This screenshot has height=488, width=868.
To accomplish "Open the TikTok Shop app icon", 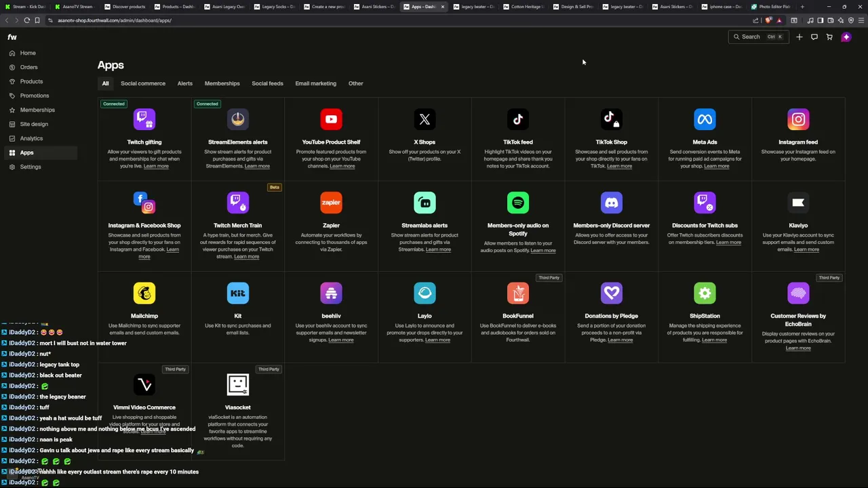I will pos(611,119).
